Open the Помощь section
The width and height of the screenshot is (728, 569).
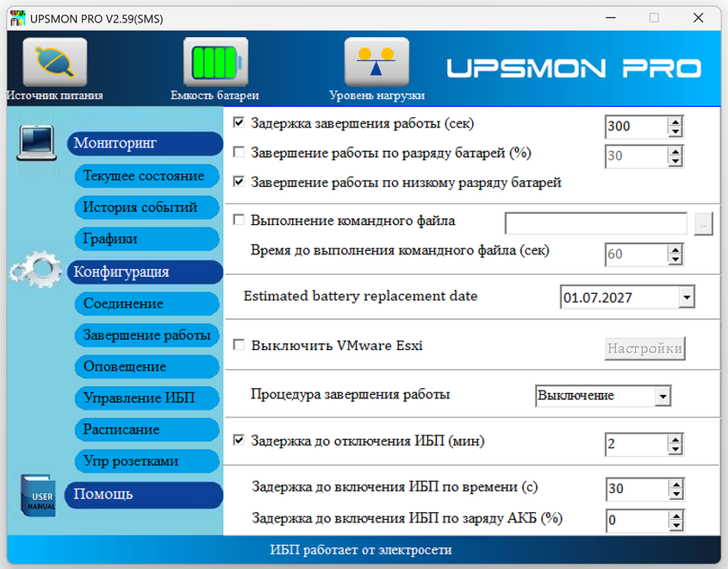(x=144, y=494)
